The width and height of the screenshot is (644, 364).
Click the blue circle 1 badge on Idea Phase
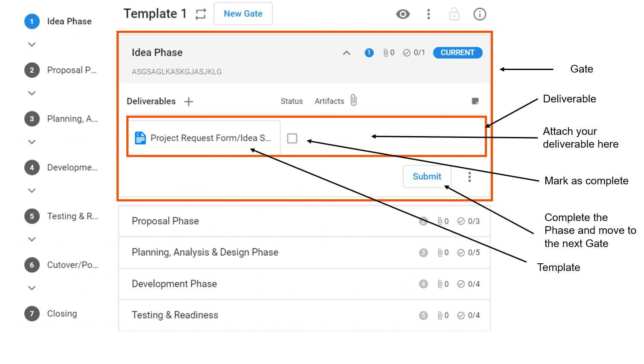pos(368,52)
